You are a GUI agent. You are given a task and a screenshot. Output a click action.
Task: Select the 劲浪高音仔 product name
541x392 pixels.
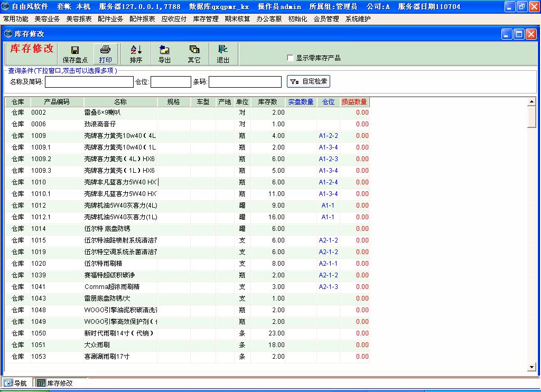[x=100, y=124]
